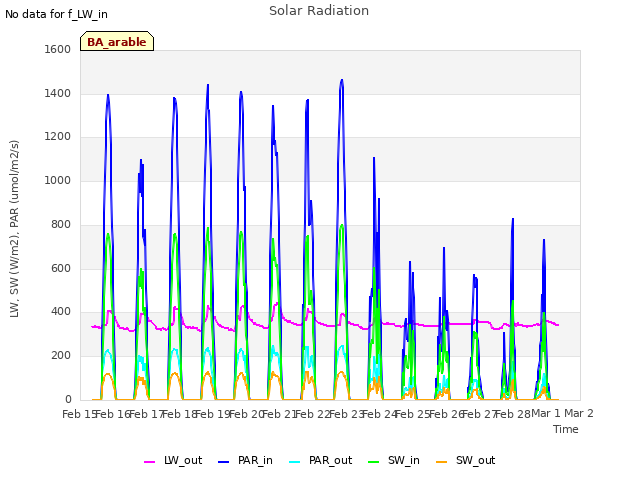Click the Feb 21 x-axis tick label
640x480 pixels.
(279, 414)
